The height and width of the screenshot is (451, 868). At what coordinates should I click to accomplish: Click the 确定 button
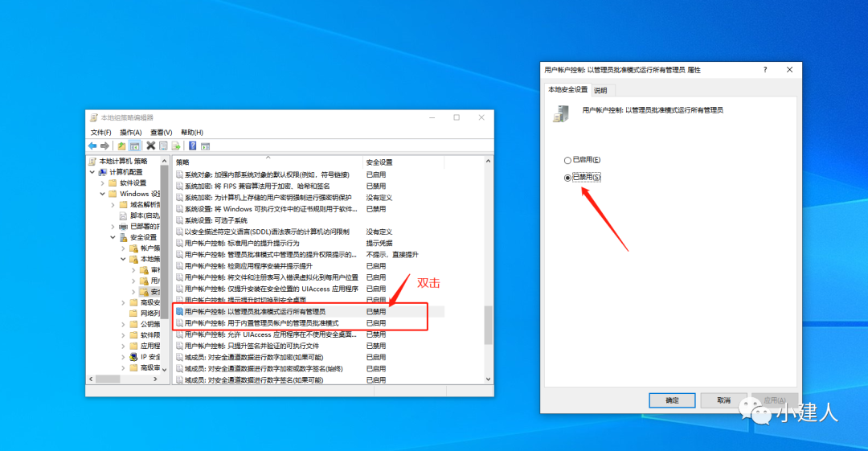coord(672,400)
